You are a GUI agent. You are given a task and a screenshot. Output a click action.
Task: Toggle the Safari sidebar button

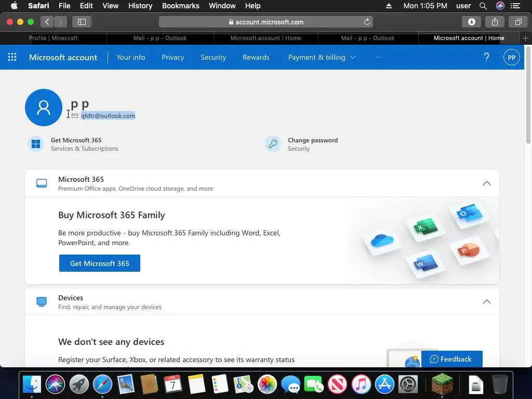pos(82,22)
